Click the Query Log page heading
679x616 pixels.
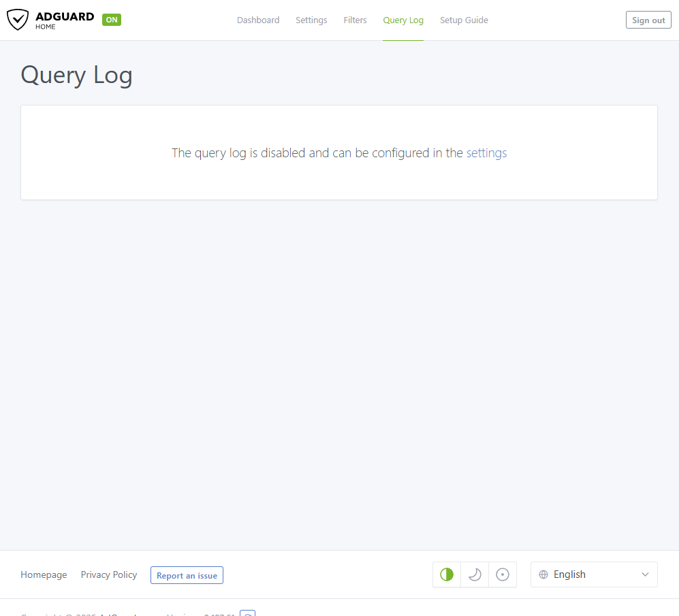[76, 75]
